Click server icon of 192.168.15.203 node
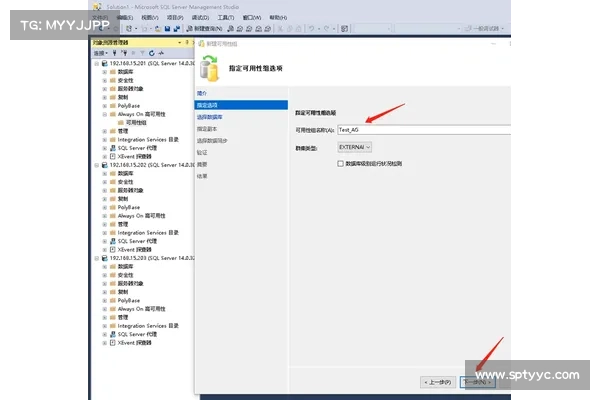The image size is (600, 400). 104,258
